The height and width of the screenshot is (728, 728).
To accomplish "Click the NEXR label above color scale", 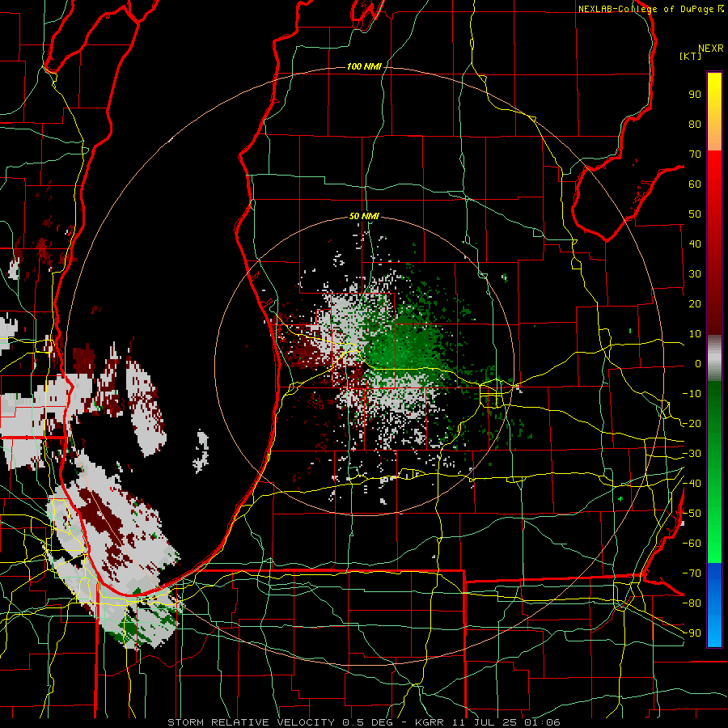I will [x=711, y=49].
